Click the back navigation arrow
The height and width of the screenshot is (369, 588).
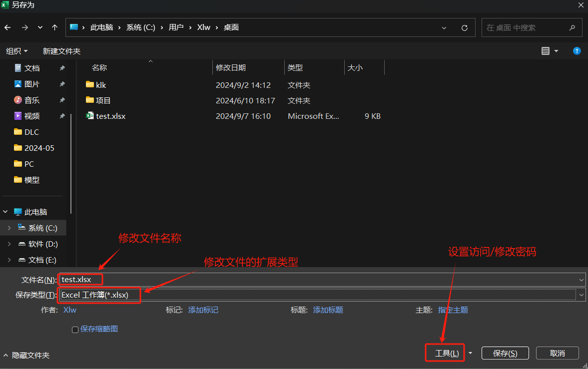[7, 27]
